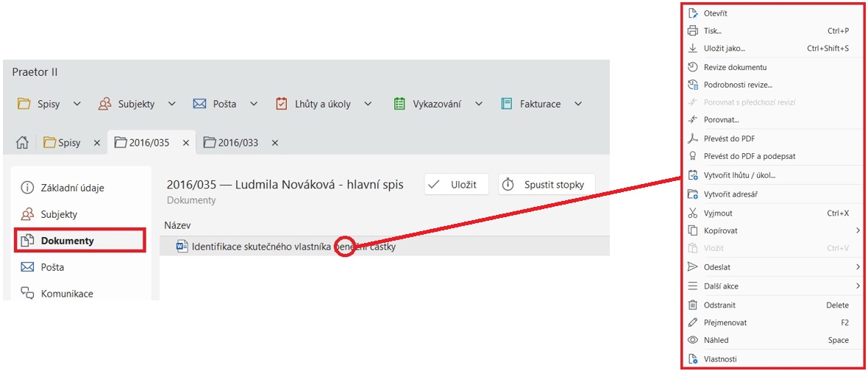The width and height of the screenshot is (868, 371).
Task: Click the trash icon for Odstranit
Action: point(692,305)
